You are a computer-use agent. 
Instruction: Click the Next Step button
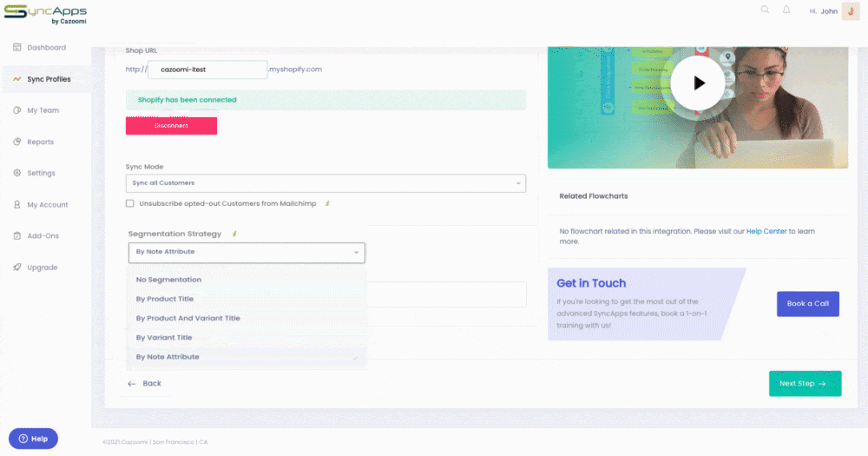click(x=805, y=383)
